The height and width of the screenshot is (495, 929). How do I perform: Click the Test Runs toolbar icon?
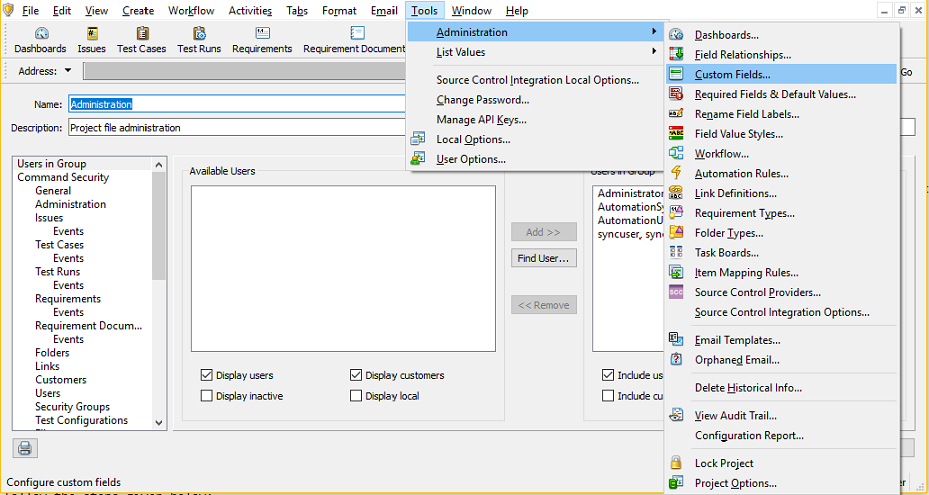pos(199,40)
